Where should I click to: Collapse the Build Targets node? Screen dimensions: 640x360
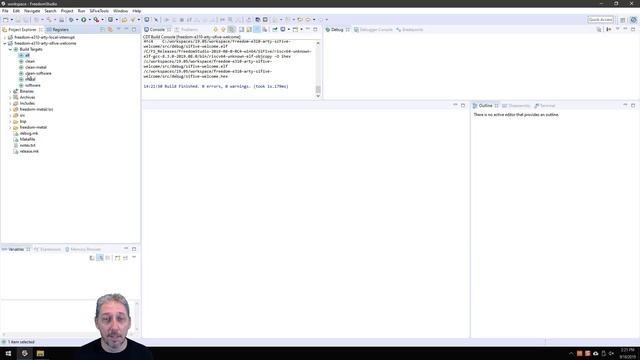click(10, 49)
